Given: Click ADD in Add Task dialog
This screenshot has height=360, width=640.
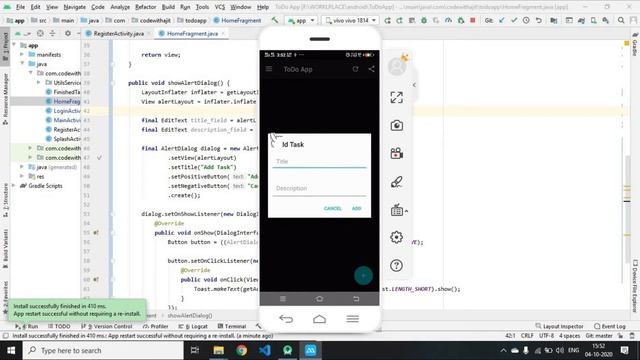Looking at the screenshot, I should (357, 209).
